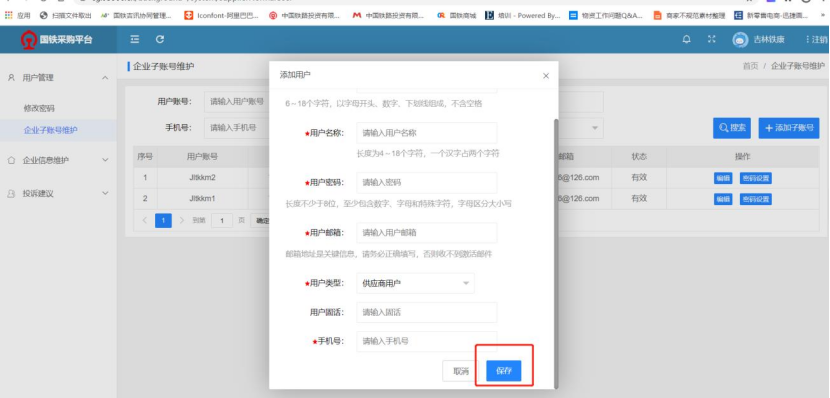Expand the 企业信息维护 sidebar section
830x398 pixels.
[105, 160]
